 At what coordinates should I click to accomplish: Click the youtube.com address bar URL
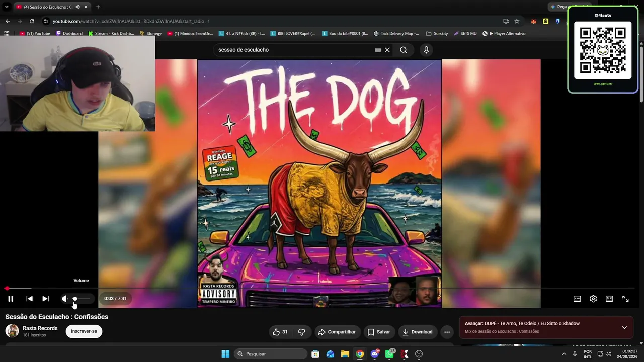(x=131, y=21)
